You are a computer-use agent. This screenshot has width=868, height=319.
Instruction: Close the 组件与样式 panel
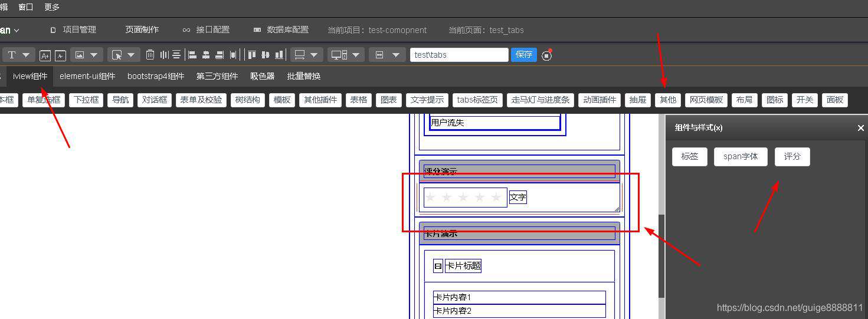(x=860, y=128)
